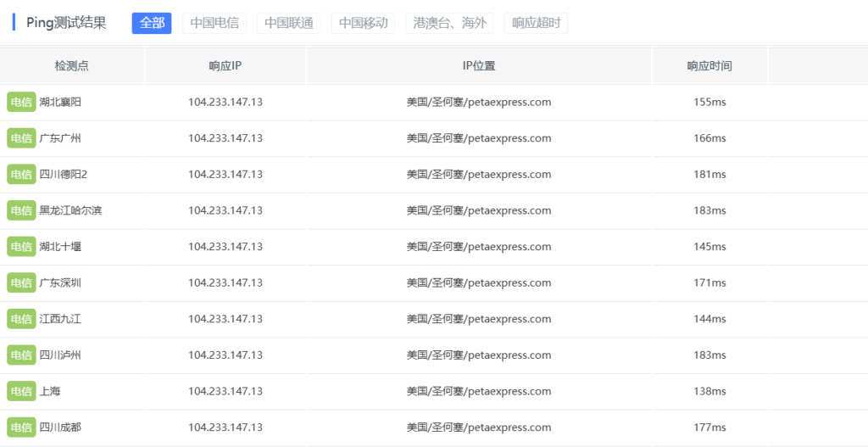The height and width of the screenshot is (447, 868).
Task: Click the 181ms response time value
Action: click(x=709, y=175)
